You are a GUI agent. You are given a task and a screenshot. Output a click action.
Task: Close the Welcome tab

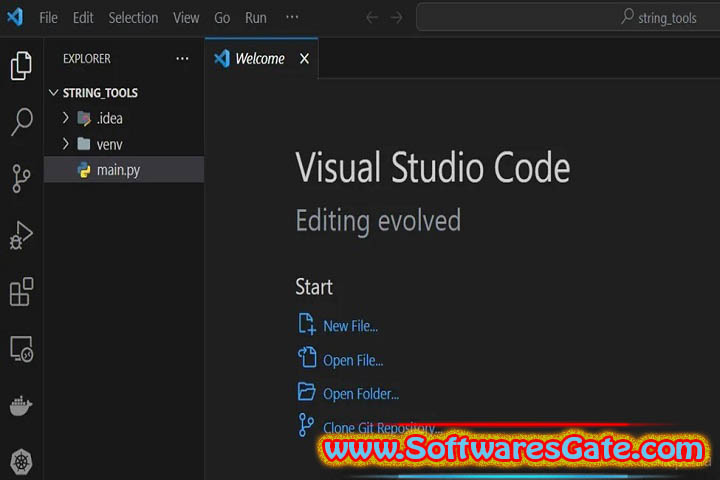[x=304, y=59]
